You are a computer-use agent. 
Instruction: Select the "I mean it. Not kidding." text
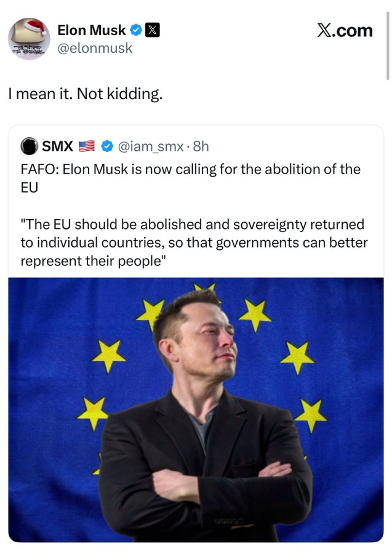(85, 94)
